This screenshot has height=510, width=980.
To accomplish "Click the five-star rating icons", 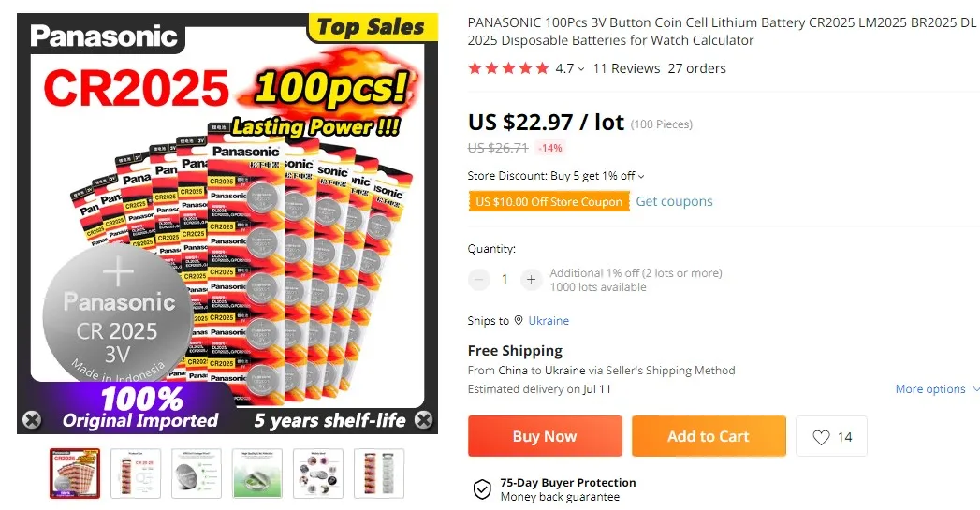I will (508, 68).
